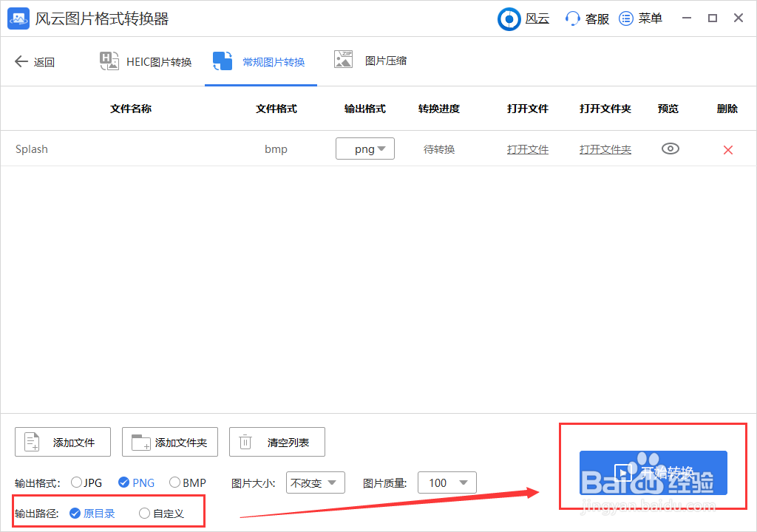Image resolution: width=757 pixels, height=532 pixels.
Task: Open the Splash file via 打开文件
Action: (528, 149)
